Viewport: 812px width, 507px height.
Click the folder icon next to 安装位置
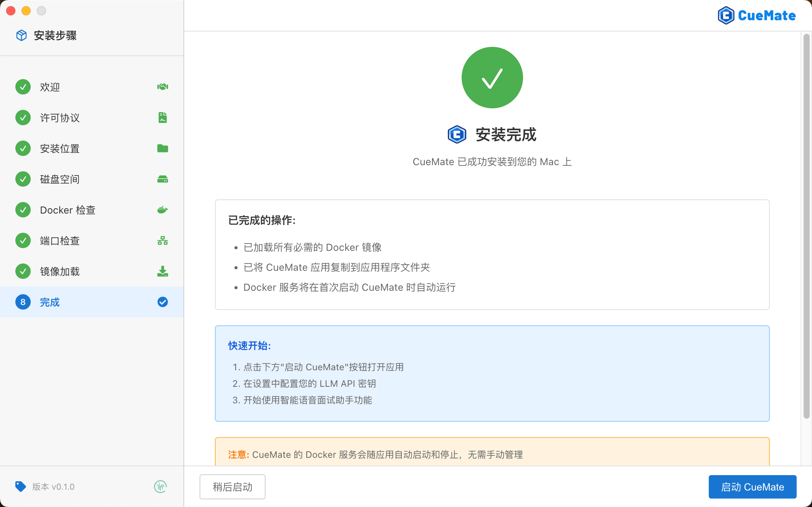162,148
